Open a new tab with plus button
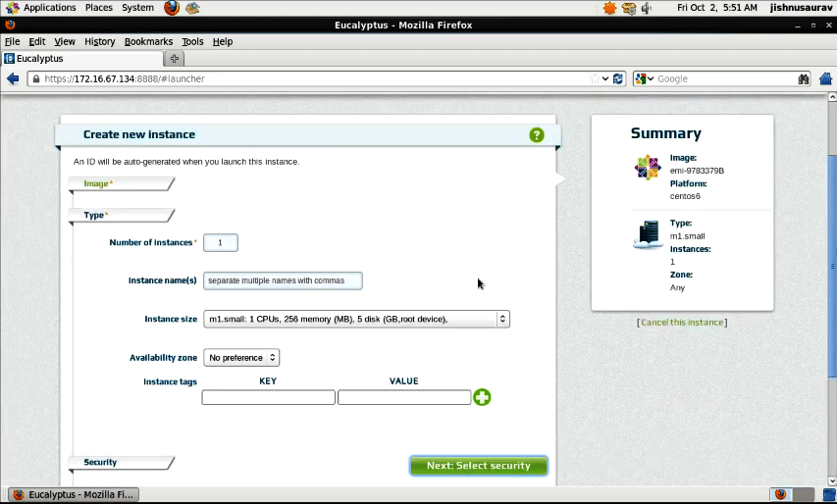Image resolution: width=837 pixels, height=504 pixels. pos(176,59)
